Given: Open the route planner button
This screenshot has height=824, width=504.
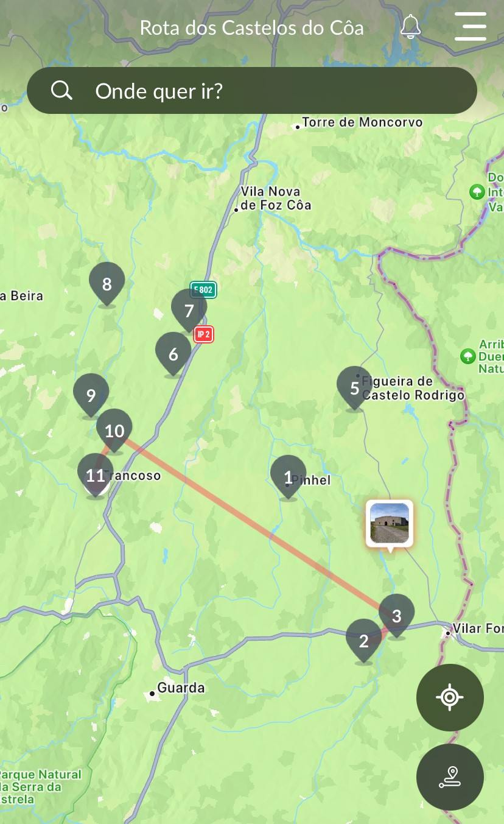Looking at the screenshot, I should pyautogui.click(x=450, y=777).
